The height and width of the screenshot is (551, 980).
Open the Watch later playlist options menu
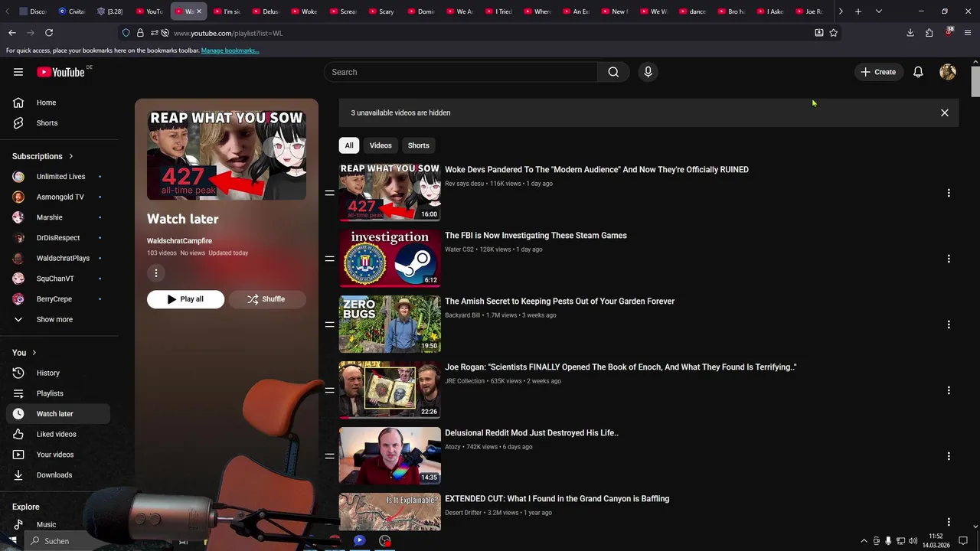pos(156,272)
